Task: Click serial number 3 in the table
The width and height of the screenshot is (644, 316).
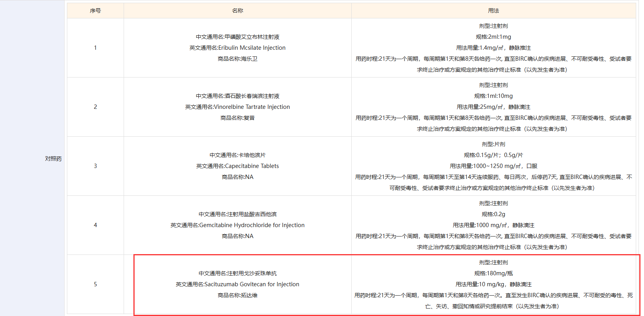Action: point(95,166)
